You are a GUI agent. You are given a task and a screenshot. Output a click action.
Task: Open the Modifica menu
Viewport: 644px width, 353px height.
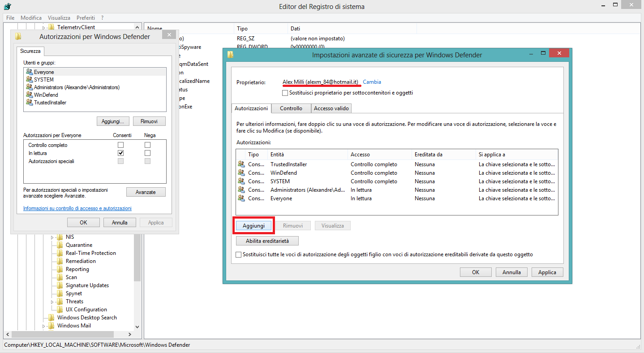[31, 18]
